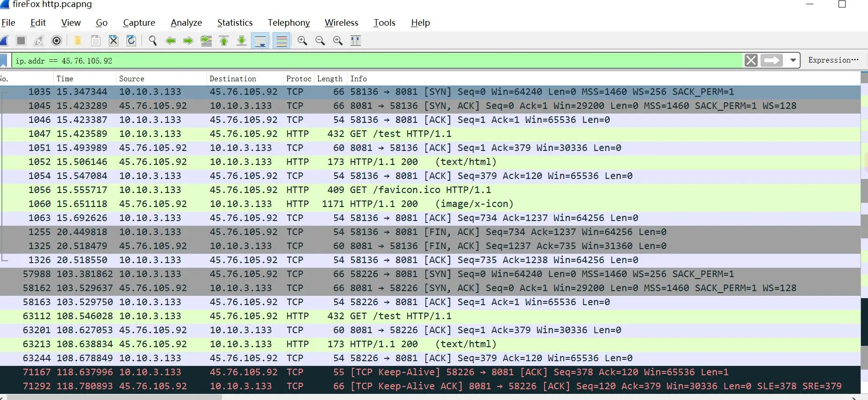Toggle packet list colorization
The image size is (868, 400).
(x=282, y=41)
